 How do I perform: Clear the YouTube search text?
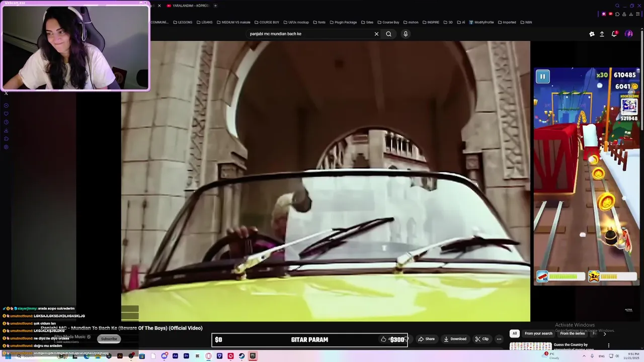click(376, 34)
